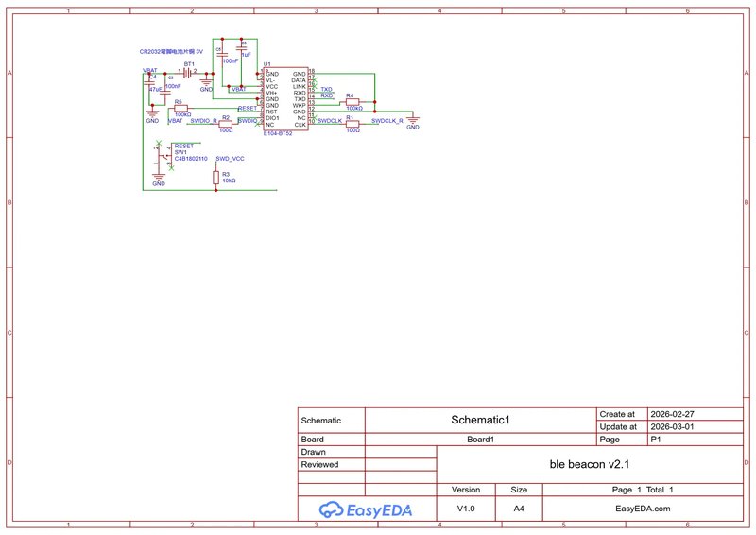Click the Reviewed field label
The image size is (756, 535).
click(x=319, y=464)
